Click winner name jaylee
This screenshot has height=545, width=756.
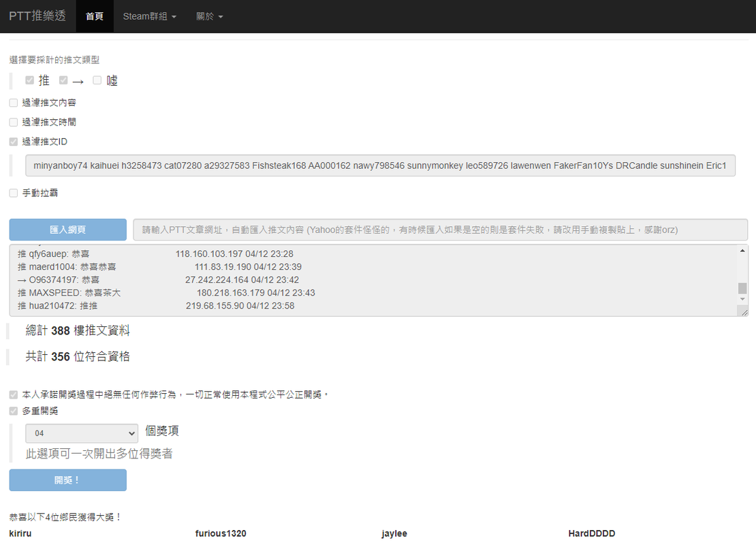(x=394, y=533)
